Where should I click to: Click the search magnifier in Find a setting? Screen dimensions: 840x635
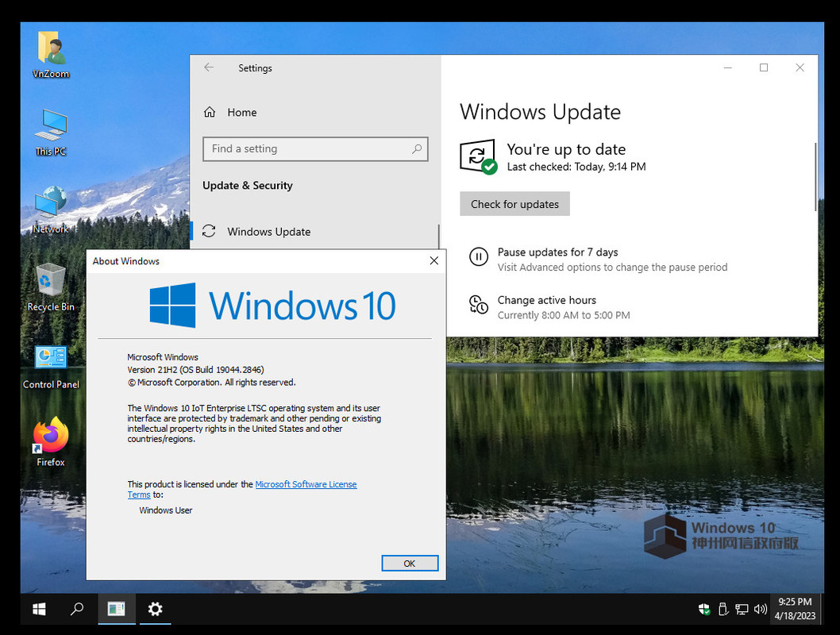click(417, 149)
